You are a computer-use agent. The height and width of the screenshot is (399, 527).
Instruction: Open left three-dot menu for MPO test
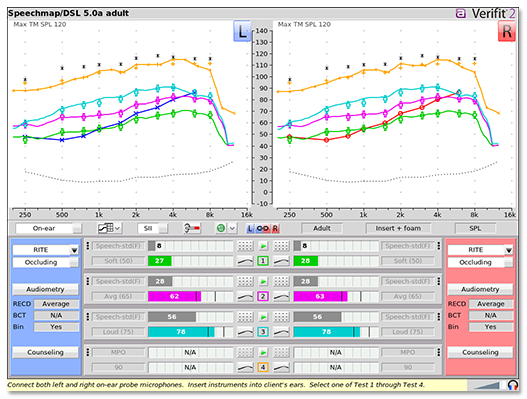[x=88, y=352]
